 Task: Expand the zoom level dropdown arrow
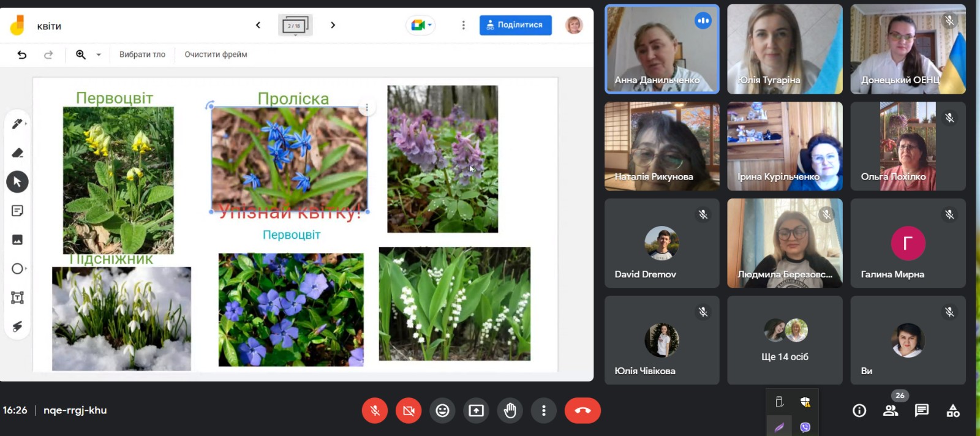[x=99, y=55]
